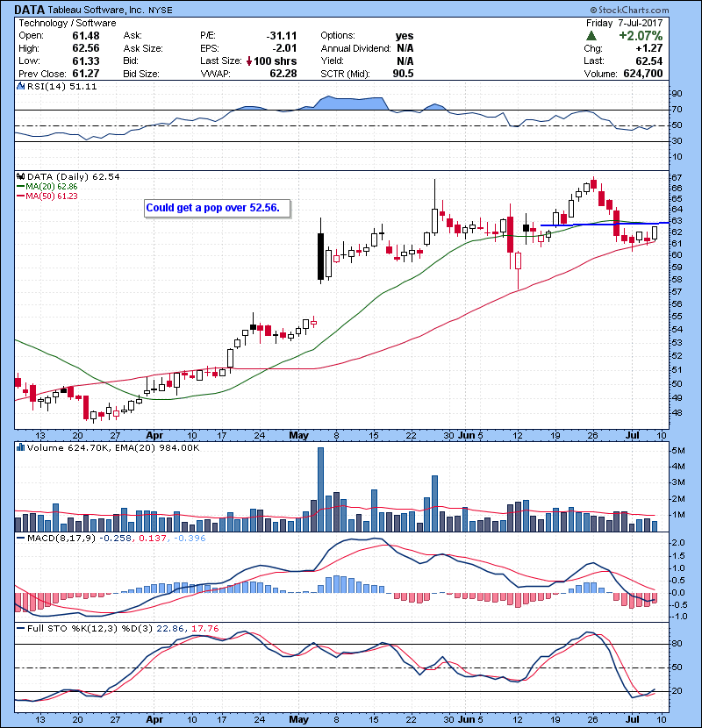The width and height of the screenshot is (702, 728).
Task: Click the VWAP value 62.28
Action: click(283, 74)
